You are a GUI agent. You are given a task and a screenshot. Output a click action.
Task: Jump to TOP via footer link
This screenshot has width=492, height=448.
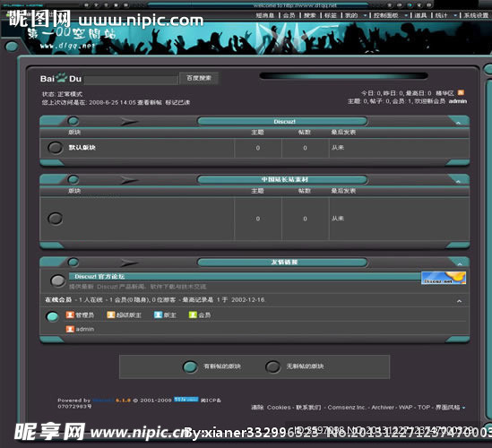[424, 407]
